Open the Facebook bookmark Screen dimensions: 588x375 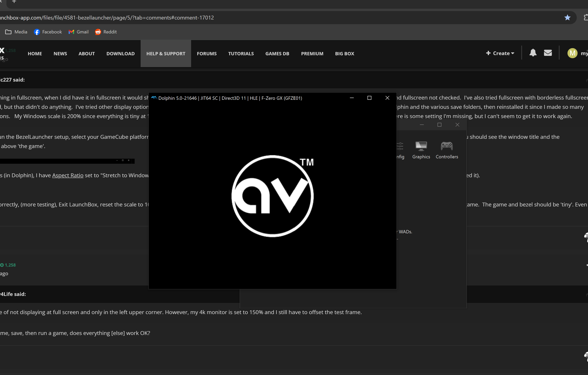pyautogui.click(x=48, y=32)
